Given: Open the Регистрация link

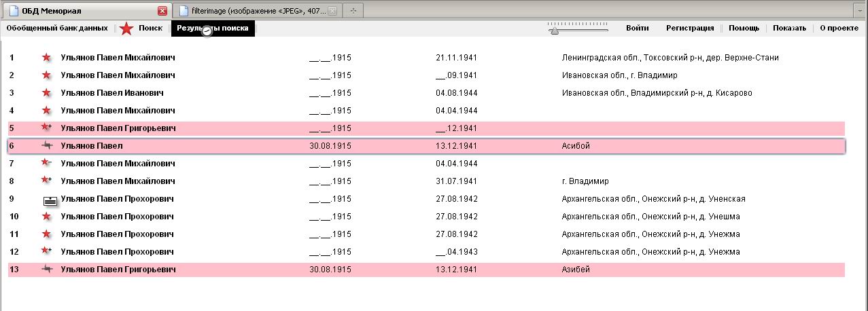Looking at the screenshot, I should [x=690, y=29].
